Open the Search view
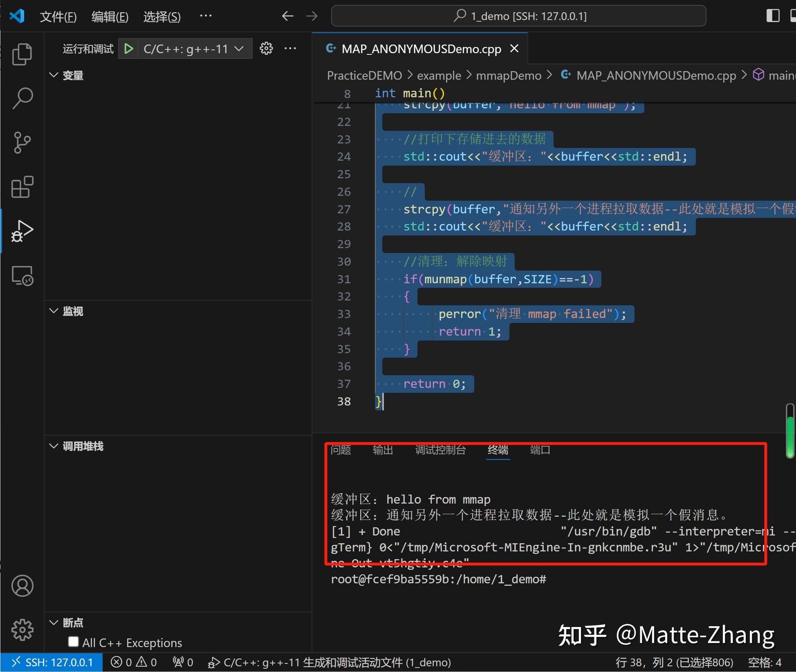Image resolution: width=796 pixels, height=672 pixels. pyautogui.click(x=22, y=98)
